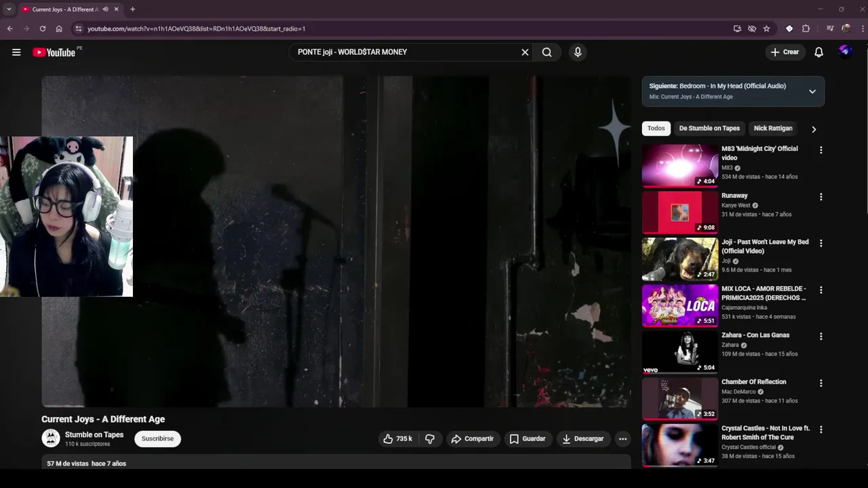Open Crystal Castles Not In Love thumbnail
868x488 pixels.
point(680,445)
